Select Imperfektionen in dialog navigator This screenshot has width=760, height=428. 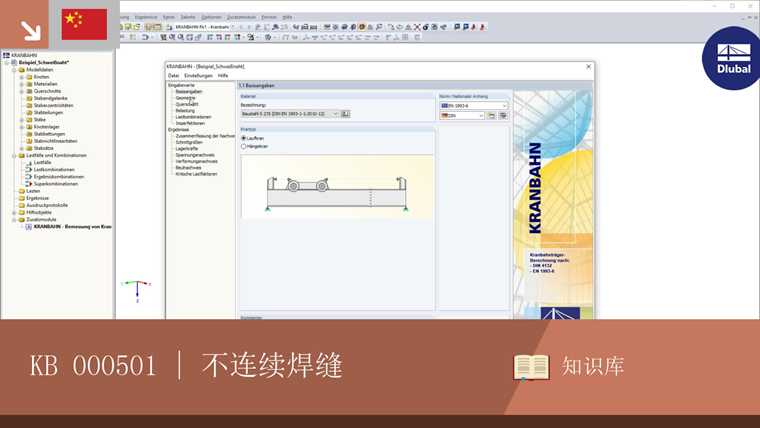[x=190, y=123]
